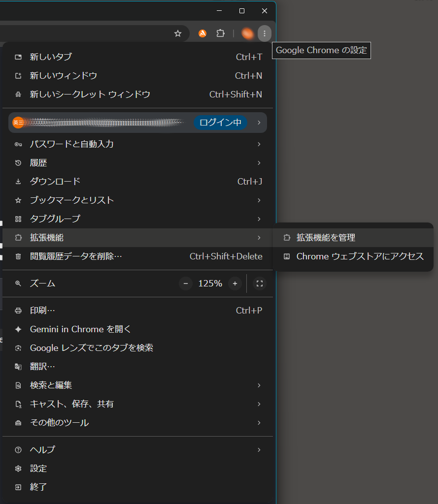Click the star icon beside ブックマークとリスト
Viewport: 438px width, 504px height.
click(18, 200)
